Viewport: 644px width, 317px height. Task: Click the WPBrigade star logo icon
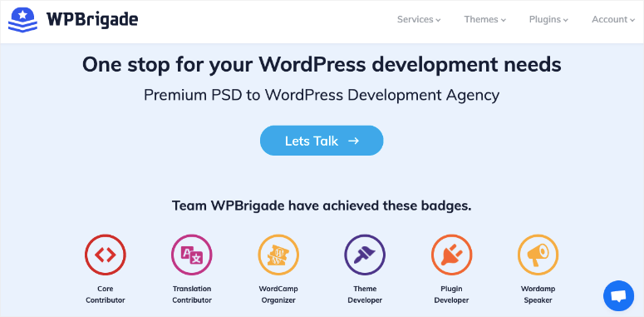(x=23, y=20)
